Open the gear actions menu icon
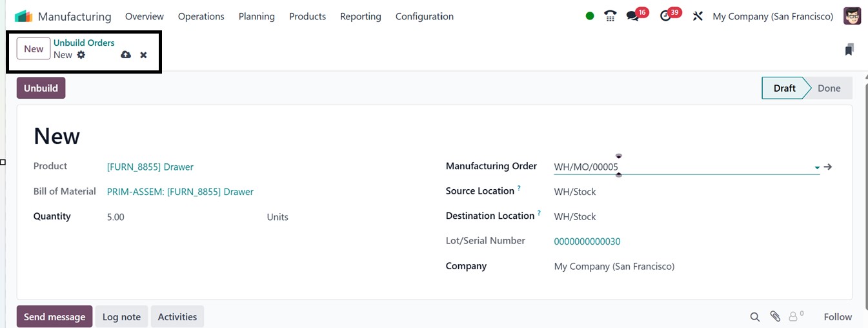 pyautogui.click(x=81, y=55)
